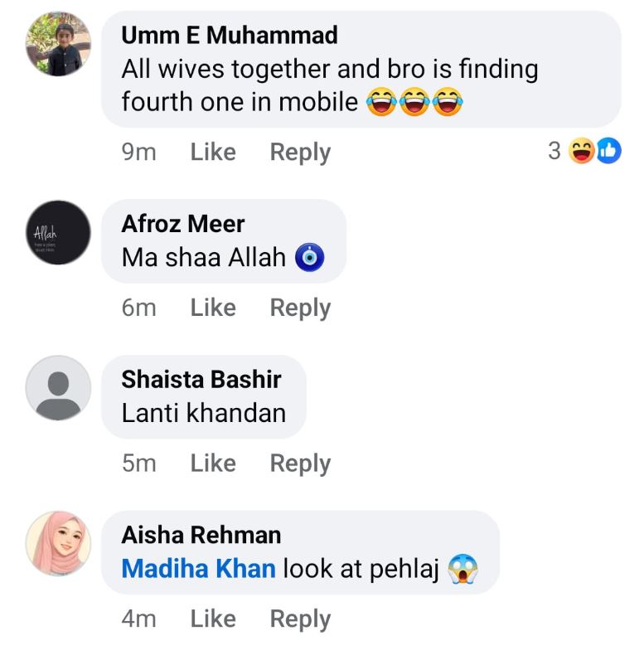Viewport: 644px width, 660px height.
Task: Open Shaista Bashir's default avatar
Action: point(57,387)
